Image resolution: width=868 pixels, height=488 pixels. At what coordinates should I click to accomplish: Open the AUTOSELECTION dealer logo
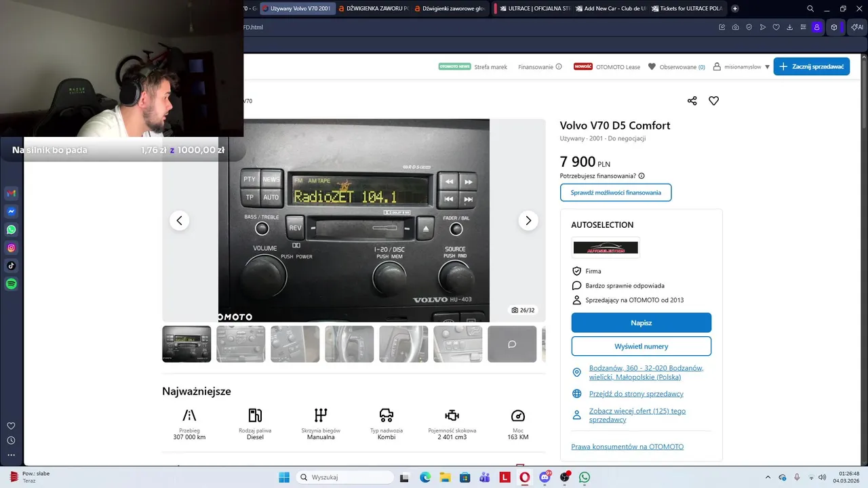[x=606, y=247]
